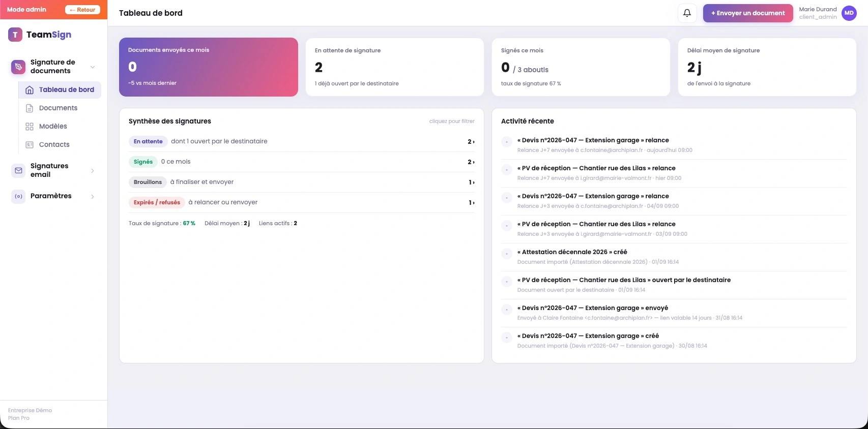Viewport: 868px width, 429px height.
Task: Click icon beside 'PV de réception ouvert par le destinataire'
Action: click(x=507, y=282)
